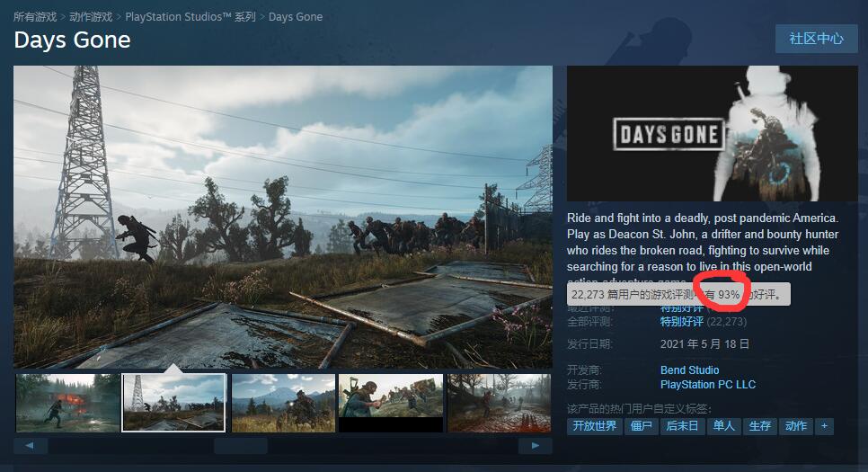Click the Days Gone breadcrumb link
Screen dimensions: 868x472
(x=296, y=17)
